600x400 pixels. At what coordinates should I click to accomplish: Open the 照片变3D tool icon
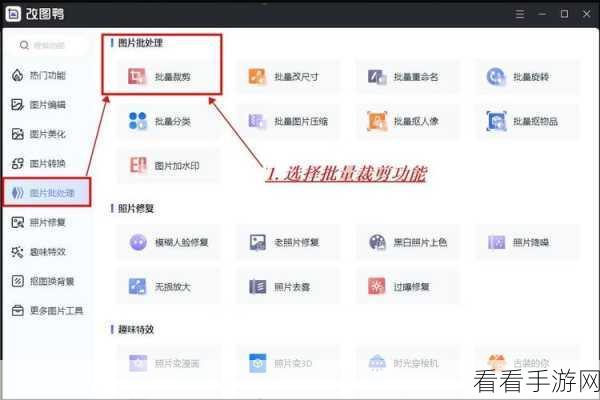click(x=258, y=363)
